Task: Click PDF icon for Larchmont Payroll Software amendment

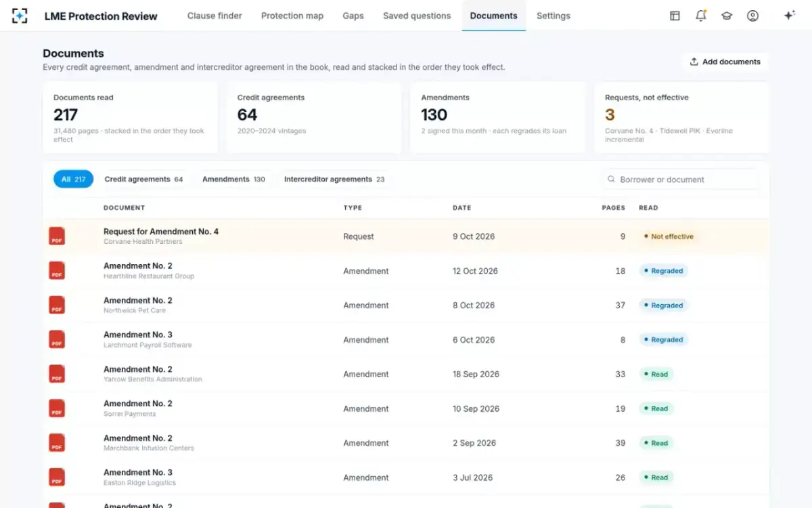Action: coord(57,340)
